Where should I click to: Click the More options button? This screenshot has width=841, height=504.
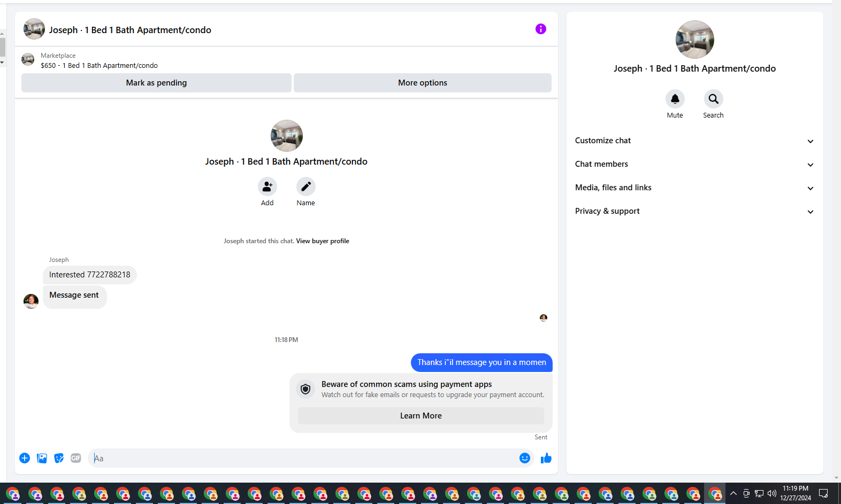click(423, 83)
